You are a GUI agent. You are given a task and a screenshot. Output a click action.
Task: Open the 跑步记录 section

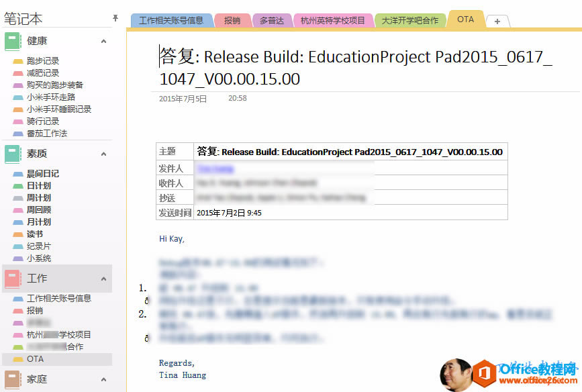pos(43,61)
